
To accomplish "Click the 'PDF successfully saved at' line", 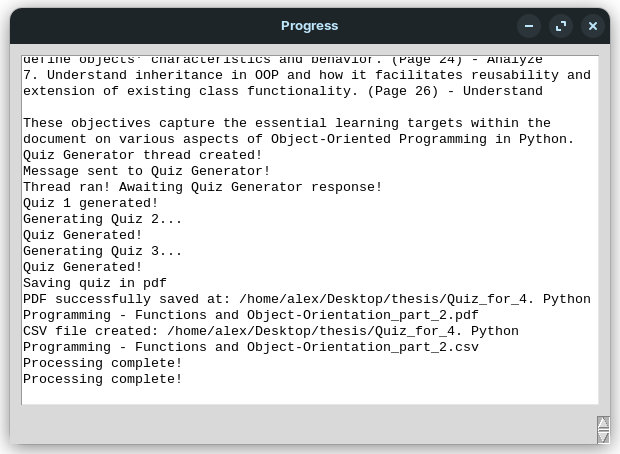I will (x=307, y=299).
